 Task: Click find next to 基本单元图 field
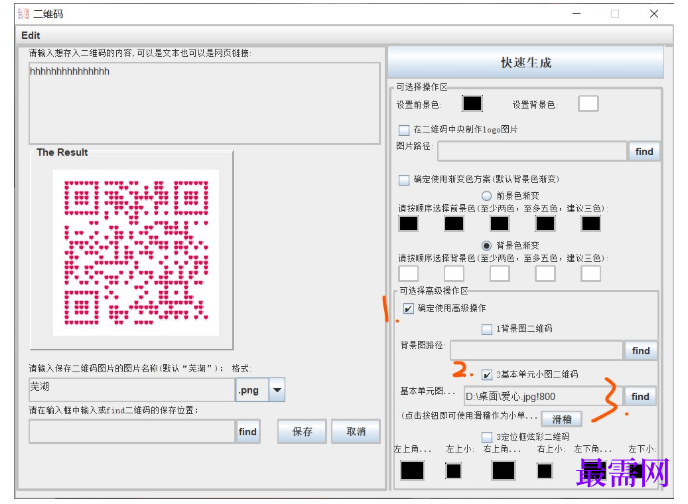[x=640, y=396]
